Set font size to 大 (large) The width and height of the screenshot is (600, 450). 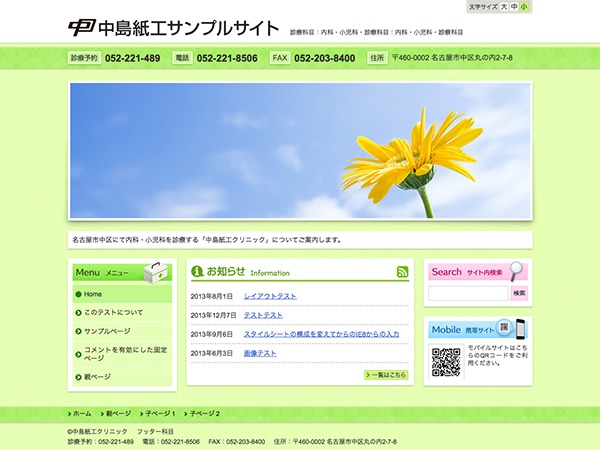[x=504, y=7]
